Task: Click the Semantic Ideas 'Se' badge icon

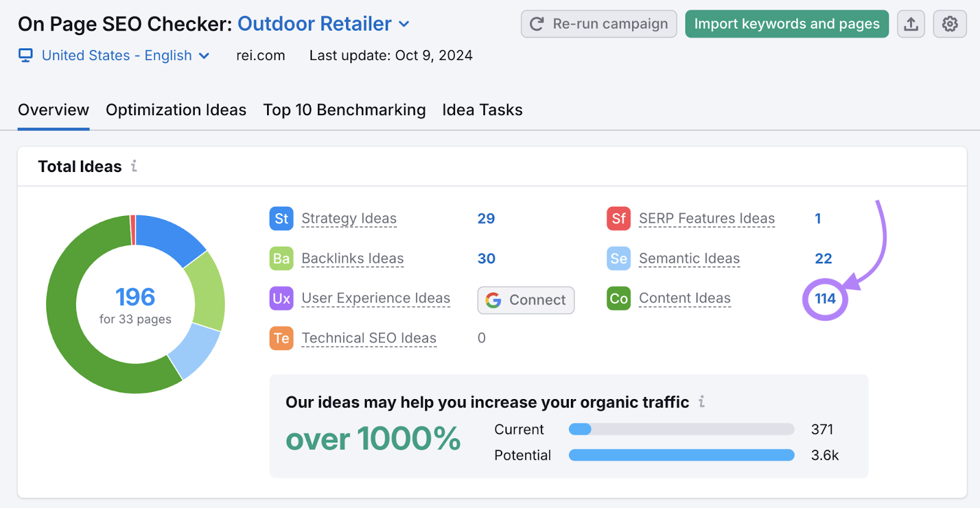Action: click(x=619, y=258)
